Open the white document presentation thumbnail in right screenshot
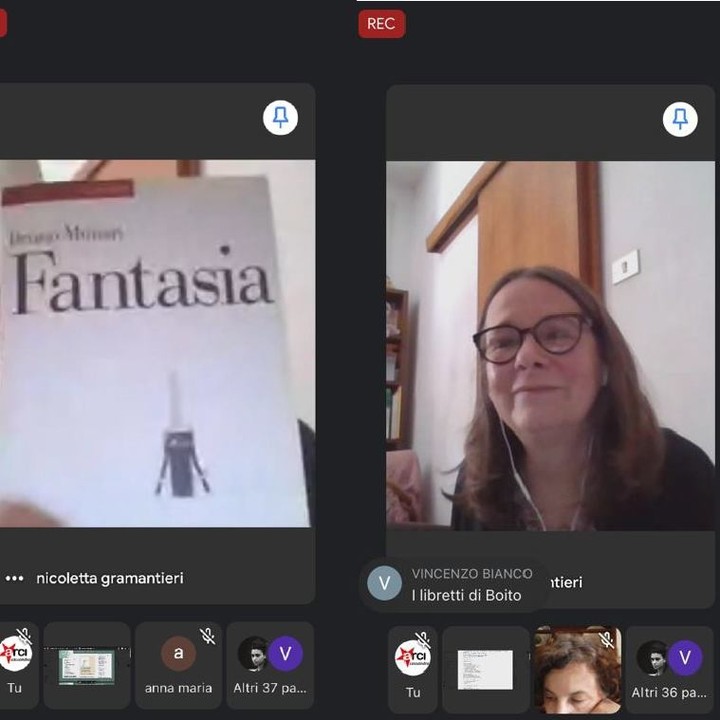The image size is (720, 720). (486, 669)
